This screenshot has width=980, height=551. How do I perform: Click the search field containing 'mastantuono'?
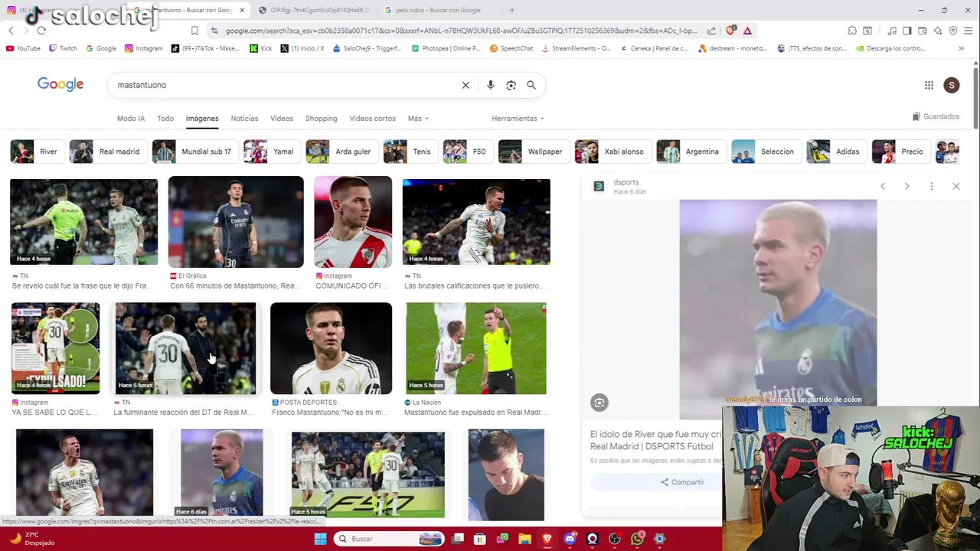(283, 85)
